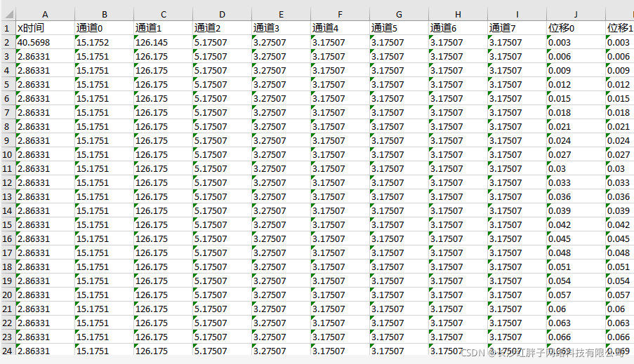Select the 3.27507 cell in row 2
Viewport: 634px width, 364px height.
pos(281,42)
